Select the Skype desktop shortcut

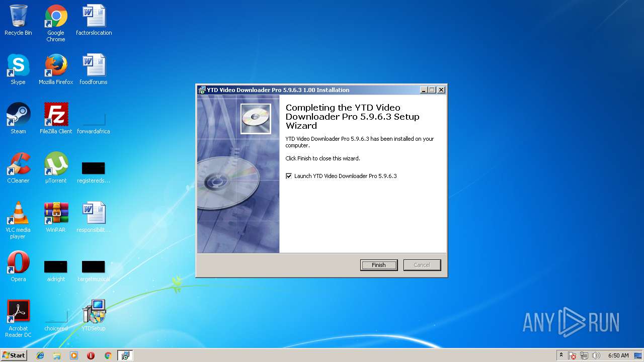pyautogui.click(x=18, y=69)
